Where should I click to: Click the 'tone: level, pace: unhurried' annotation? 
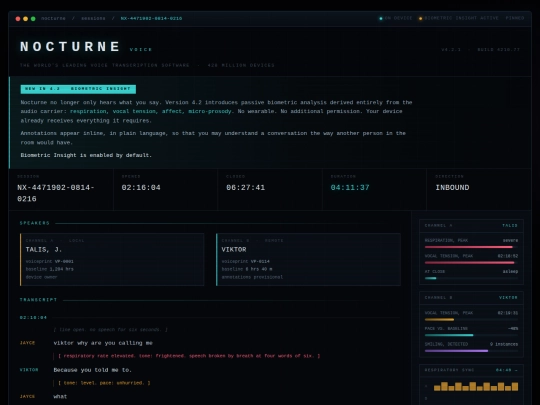(104, 383)
